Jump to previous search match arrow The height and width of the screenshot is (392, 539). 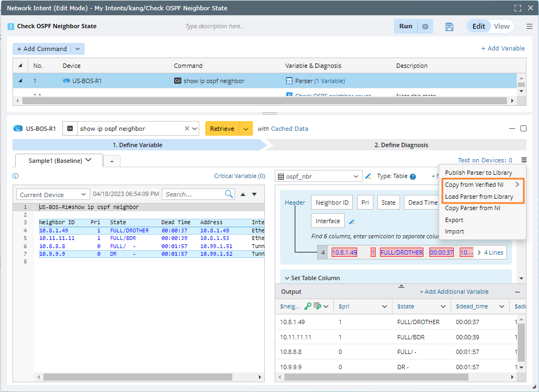(243, 194)
